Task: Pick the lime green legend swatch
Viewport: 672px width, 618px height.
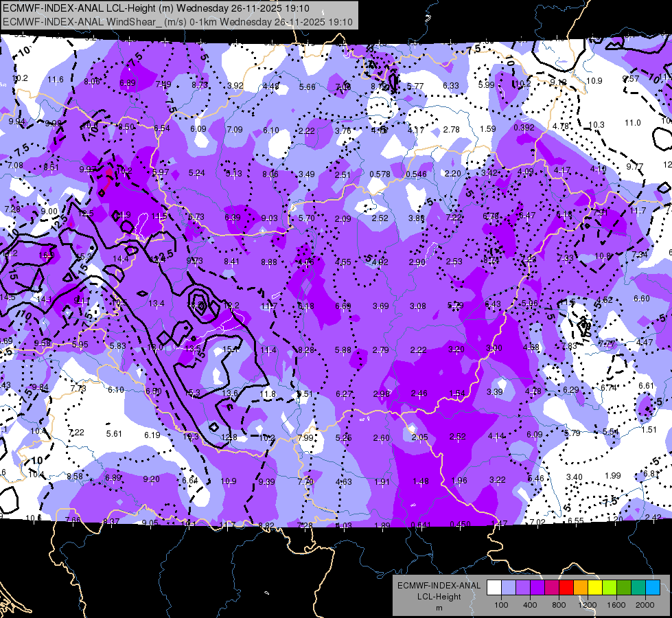Action: [x=610, y=588]
